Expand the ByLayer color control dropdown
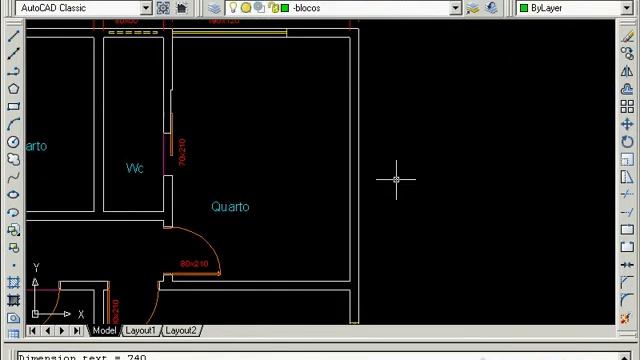This screenshot has width=640, height=360. click(627, 8)
